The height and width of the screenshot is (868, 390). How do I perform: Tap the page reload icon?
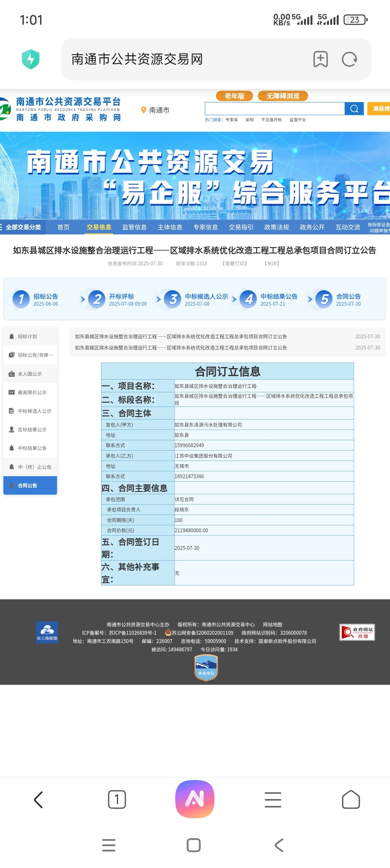(349, 59)
